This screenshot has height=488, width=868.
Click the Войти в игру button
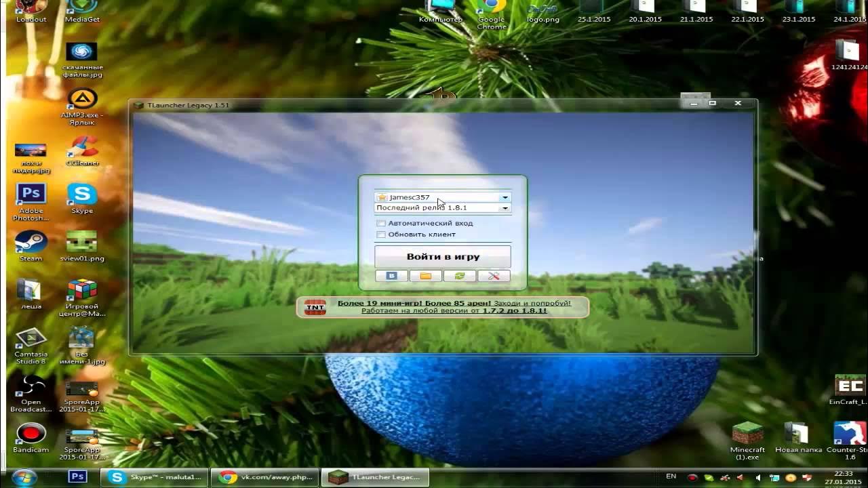coord(443,257)
